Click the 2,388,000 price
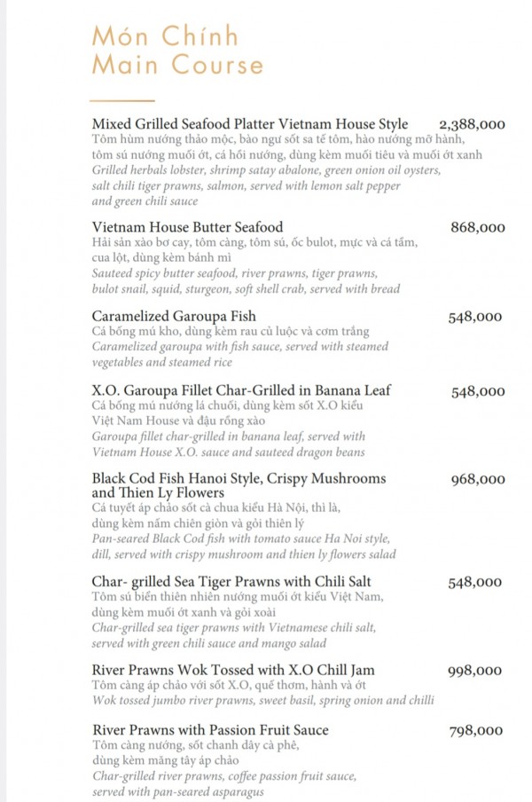This screenshot has width=532, height=802. tap(472, 124)
